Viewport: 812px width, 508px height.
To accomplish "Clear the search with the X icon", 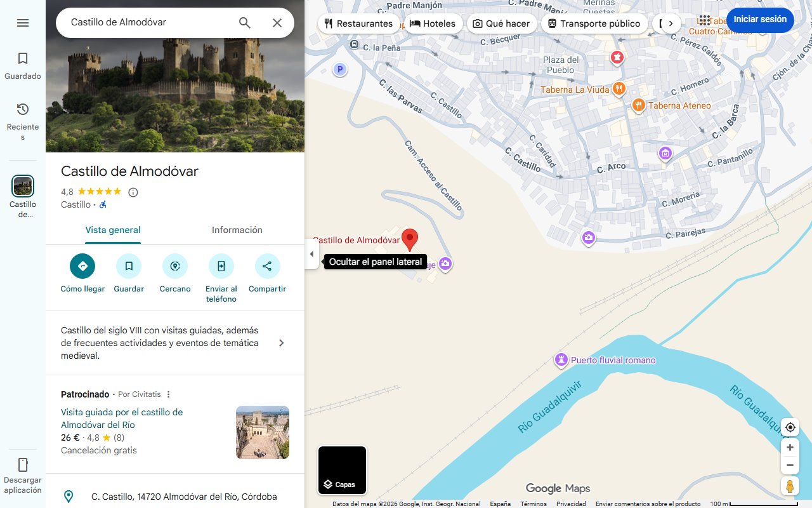I will (277, 22).
